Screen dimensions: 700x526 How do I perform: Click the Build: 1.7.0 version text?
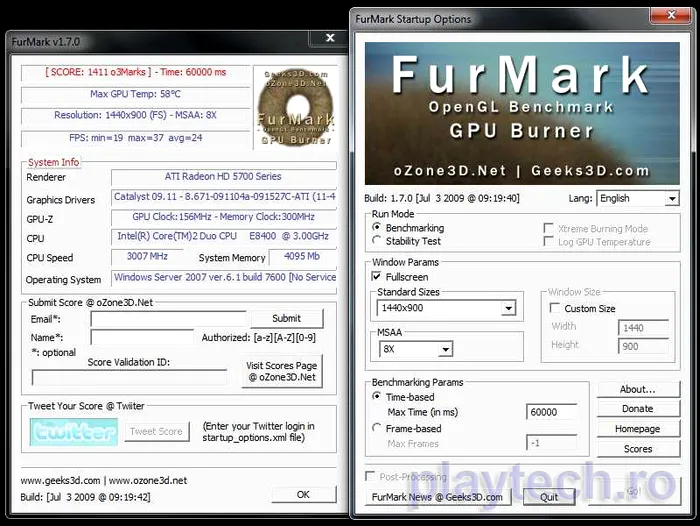442,198
